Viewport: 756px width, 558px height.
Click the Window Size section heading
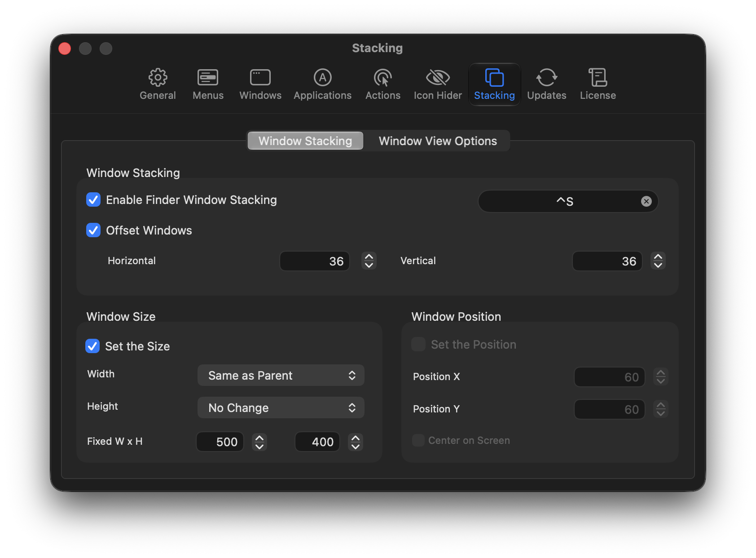pyautogui.click(x=121, y=316)
